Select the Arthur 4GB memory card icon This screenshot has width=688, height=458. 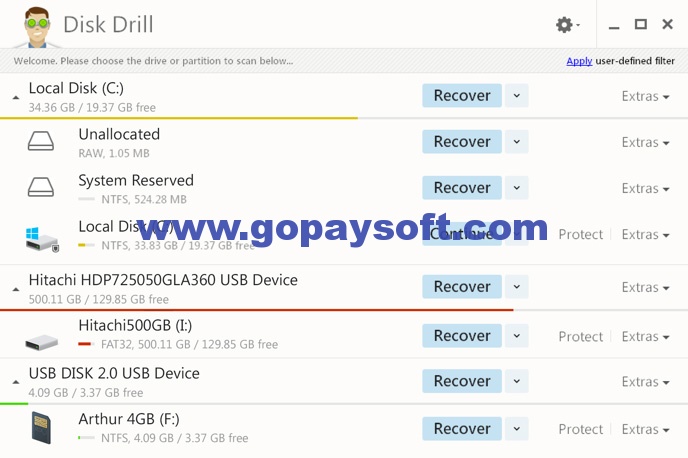tap(42, 428)
